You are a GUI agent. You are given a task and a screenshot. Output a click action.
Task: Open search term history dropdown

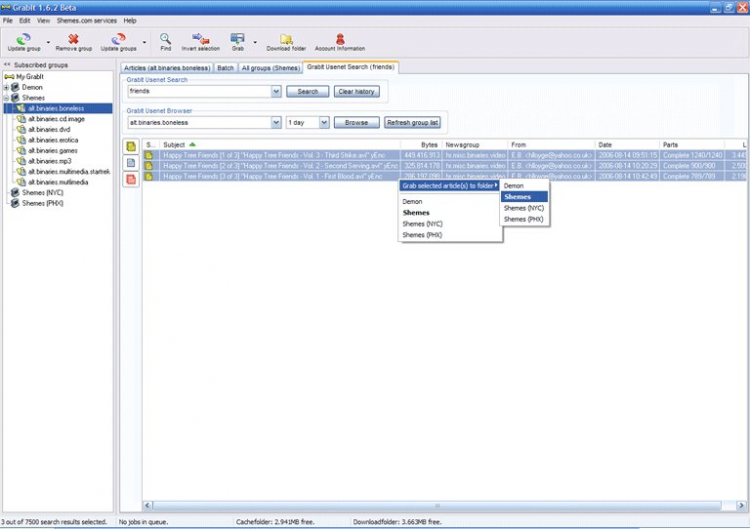[276, 91]
